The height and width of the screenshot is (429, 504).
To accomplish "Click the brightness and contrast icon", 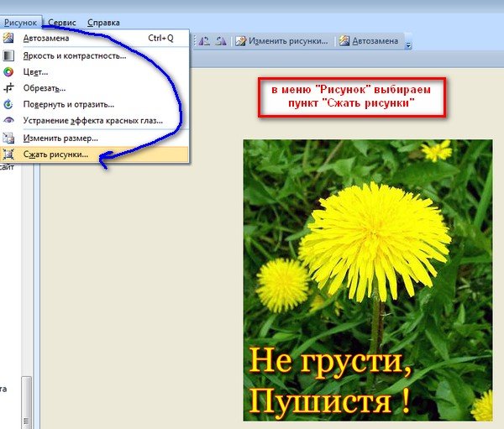I will click(8, 55).
